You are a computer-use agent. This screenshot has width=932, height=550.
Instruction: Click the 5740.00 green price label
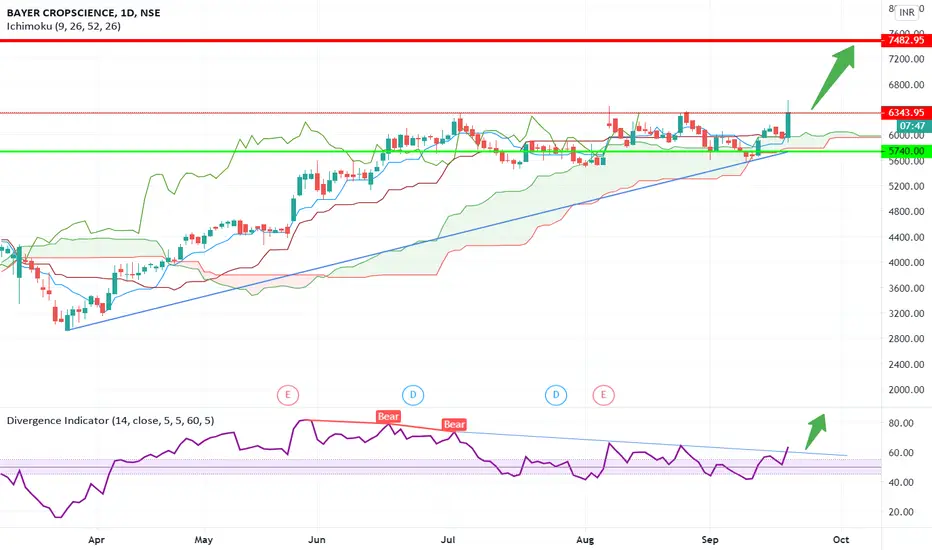(906, 151)
